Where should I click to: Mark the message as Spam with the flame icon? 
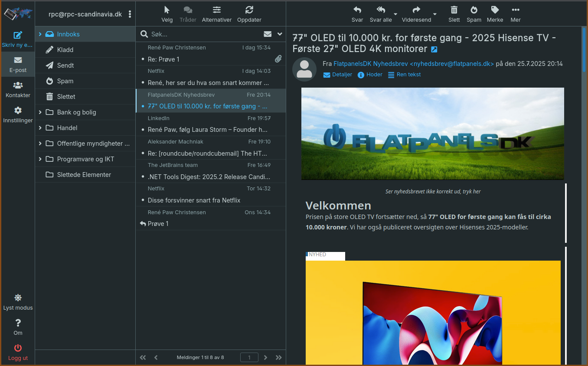(474, 13)
